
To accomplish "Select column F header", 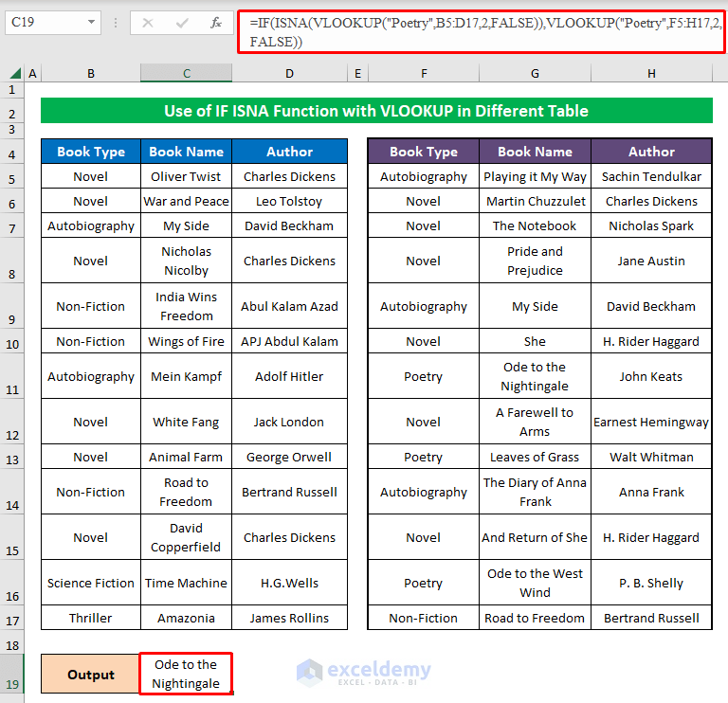I will coord(424,73).
